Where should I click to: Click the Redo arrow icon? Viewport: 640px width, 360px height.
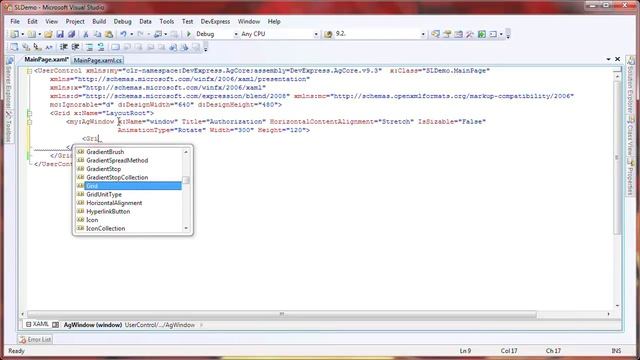click(140, 34)
